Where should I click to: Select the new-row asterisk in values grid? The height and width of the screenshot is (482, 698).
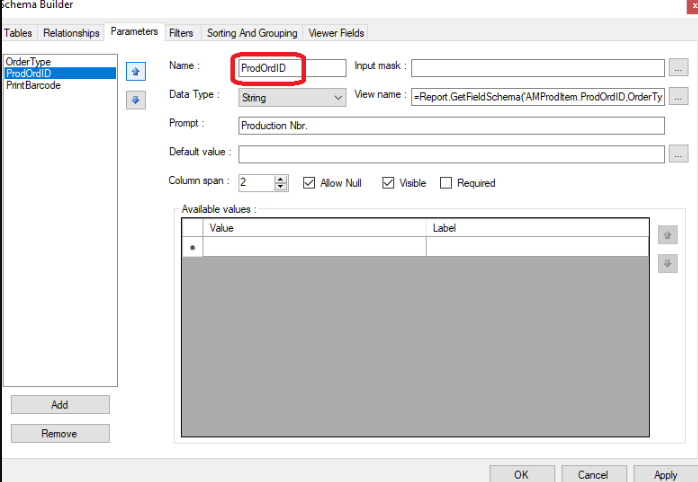coord(193,247)
